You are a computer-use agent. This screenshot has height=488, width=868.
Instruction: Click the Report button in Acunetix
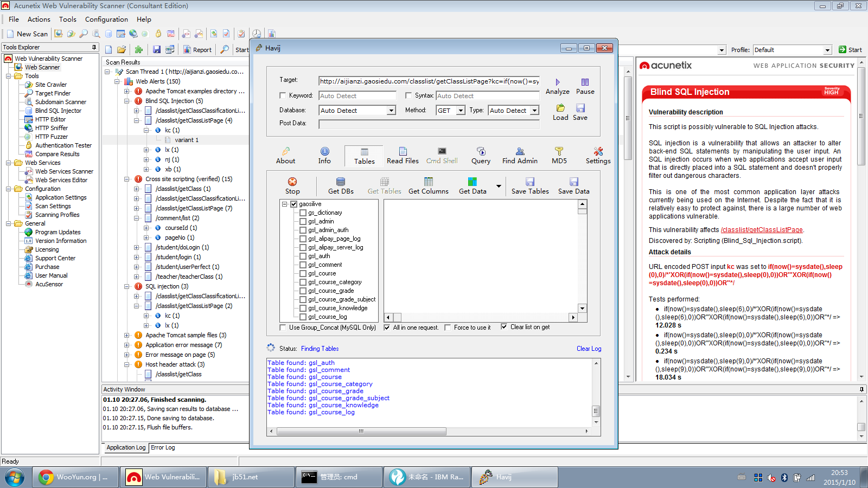(x=197, y=50)
